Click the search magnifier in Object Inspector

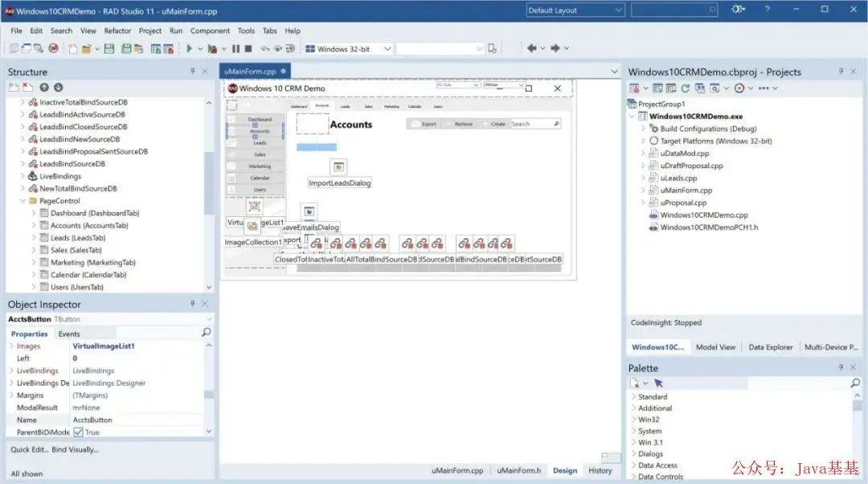pos(206,332)
